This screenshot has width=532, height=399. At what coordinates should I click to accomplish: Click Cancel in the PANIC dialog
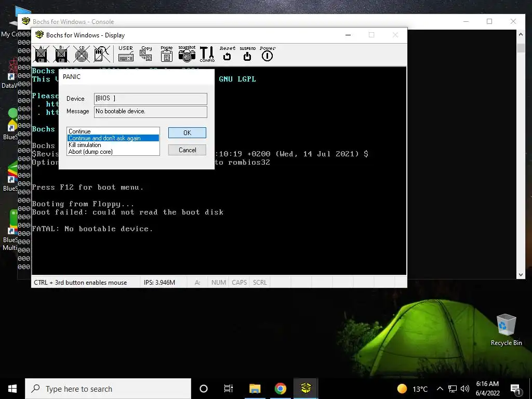click(187, 150)
